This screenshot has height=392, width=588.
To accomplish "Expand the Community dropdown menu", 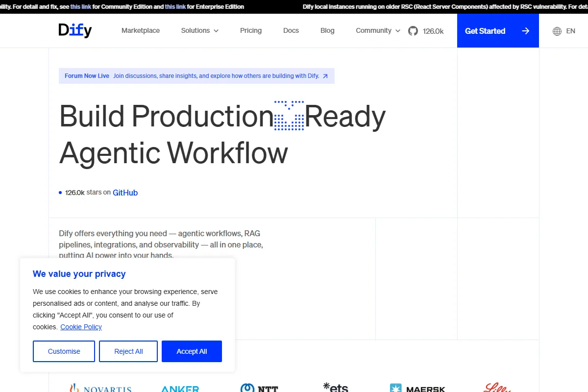I will coord(378,30).
